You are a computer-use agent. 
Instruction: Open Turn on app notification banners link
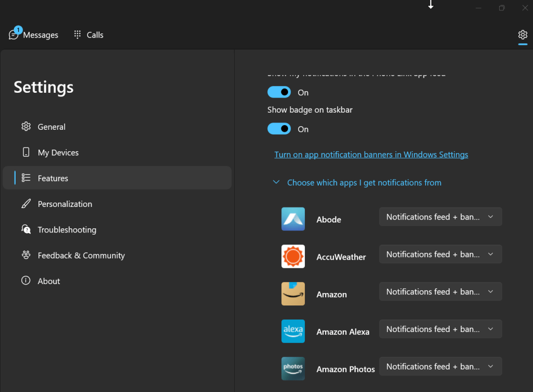[x=371, y=155]
